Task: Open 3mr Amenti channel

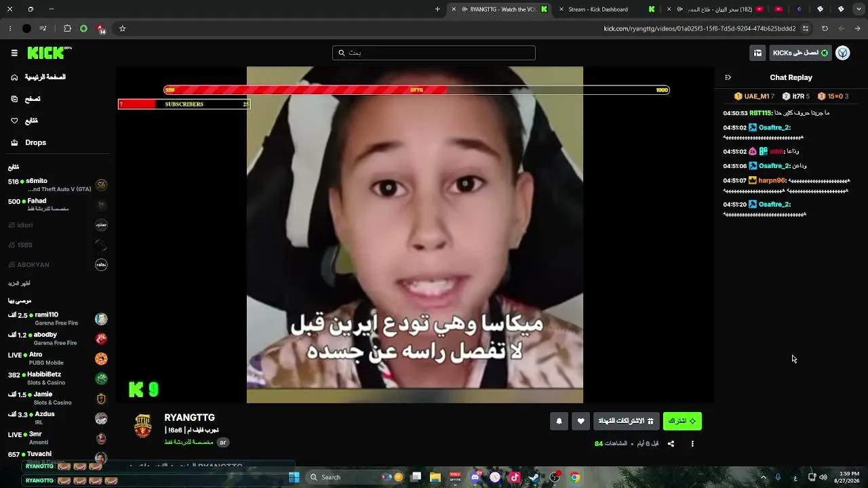Action: click(58, 438)
